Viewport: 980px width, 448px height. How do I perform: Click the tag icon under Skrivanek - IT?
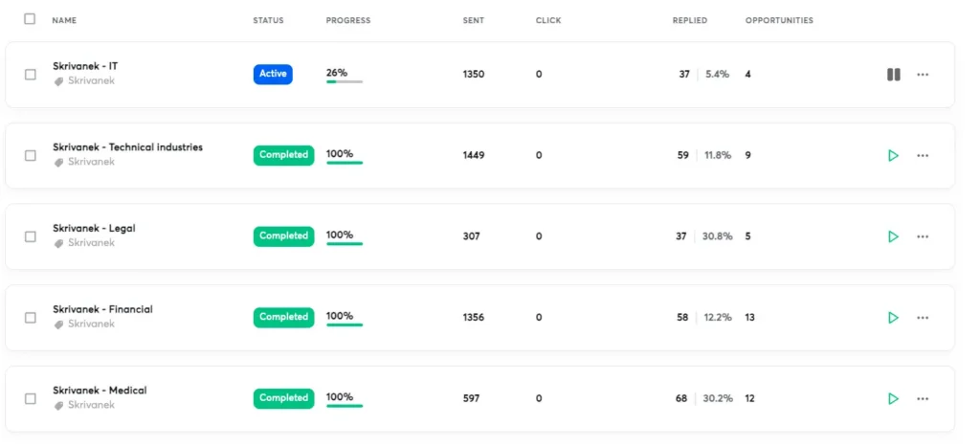58,81
